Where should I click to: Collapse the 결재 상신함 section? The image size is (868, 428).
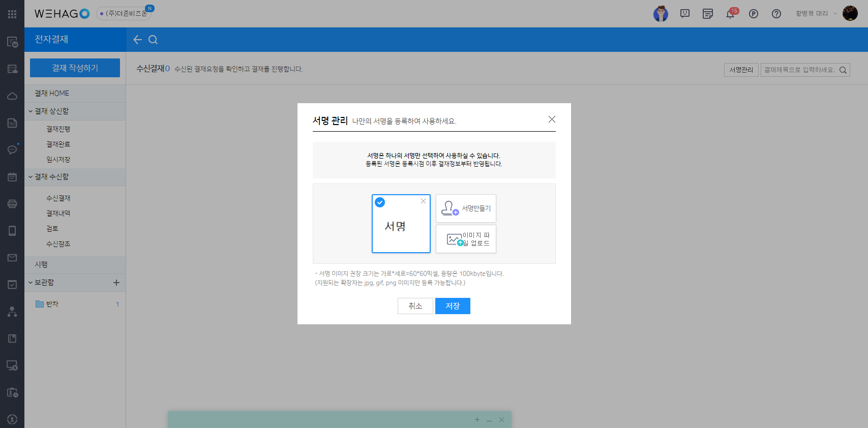[31, 111]
